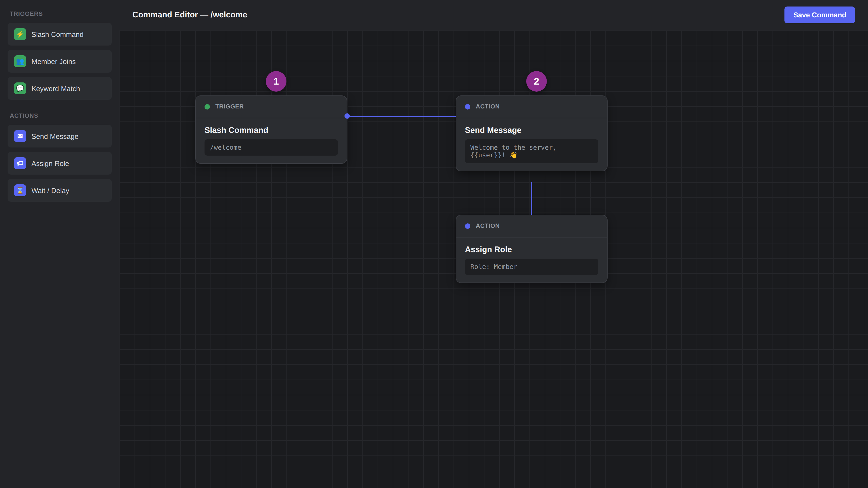Click the blue dot on Send Message node
This screenshot has height=488, width=868.
point(468,107)
